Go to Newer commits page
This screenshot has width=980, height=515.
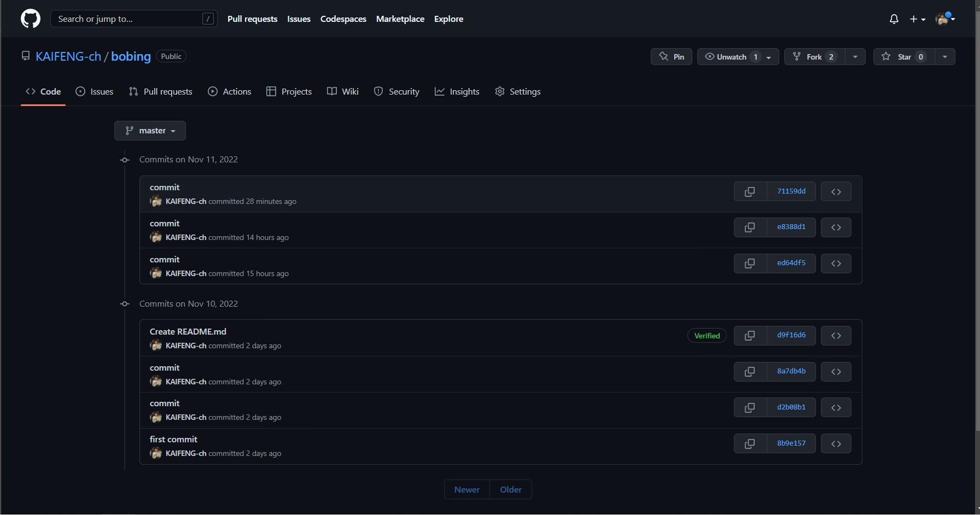pyautogui.click(x=466, y=489)
